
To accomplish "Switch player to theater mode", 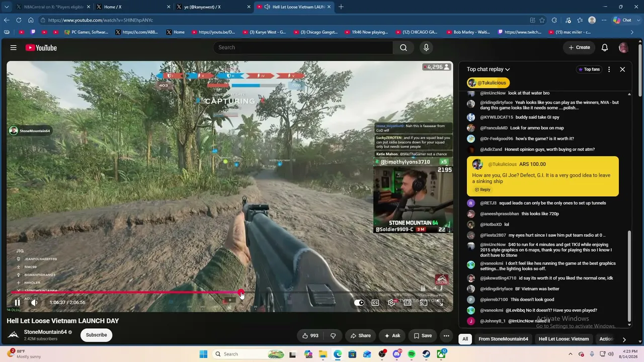I will click(408, 303).
